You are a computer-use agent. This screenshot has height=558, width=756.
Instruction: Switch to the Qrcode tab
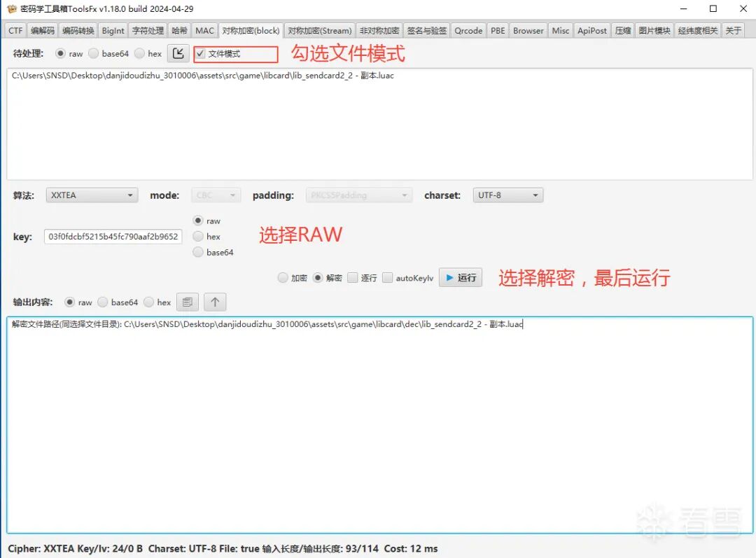pyautogui.click(x=469, y=30)
